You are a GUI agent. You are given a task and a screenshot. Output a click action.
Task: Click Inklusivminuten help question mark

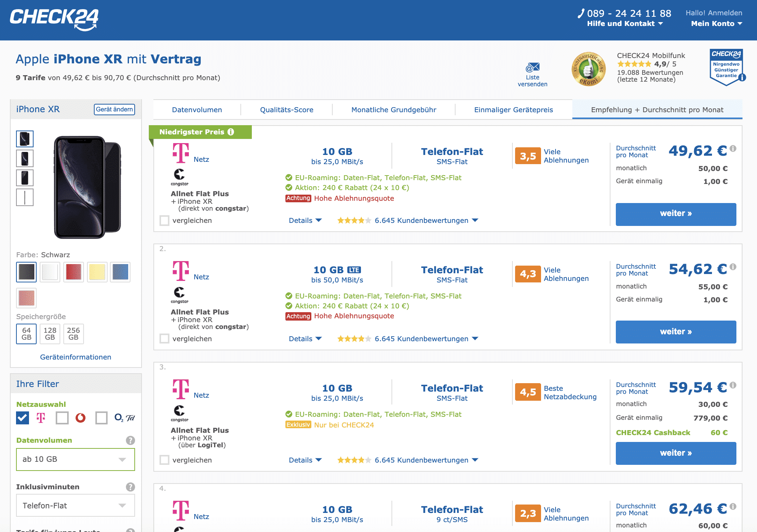(130, 487)
